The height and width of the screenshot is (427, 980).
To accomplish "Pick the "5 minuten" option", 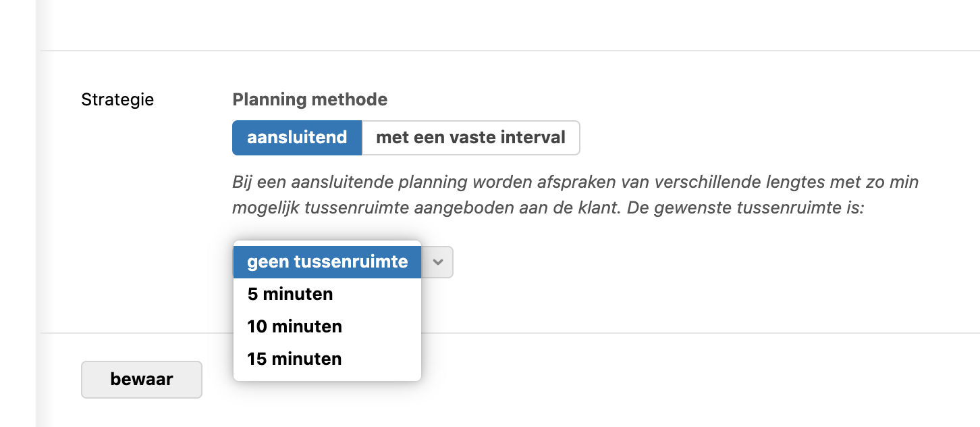I will coord(290,295).
